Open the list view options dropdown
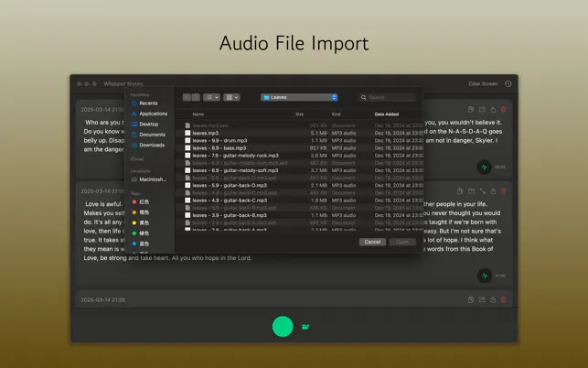The image size is (588, 368). [211, 97]
